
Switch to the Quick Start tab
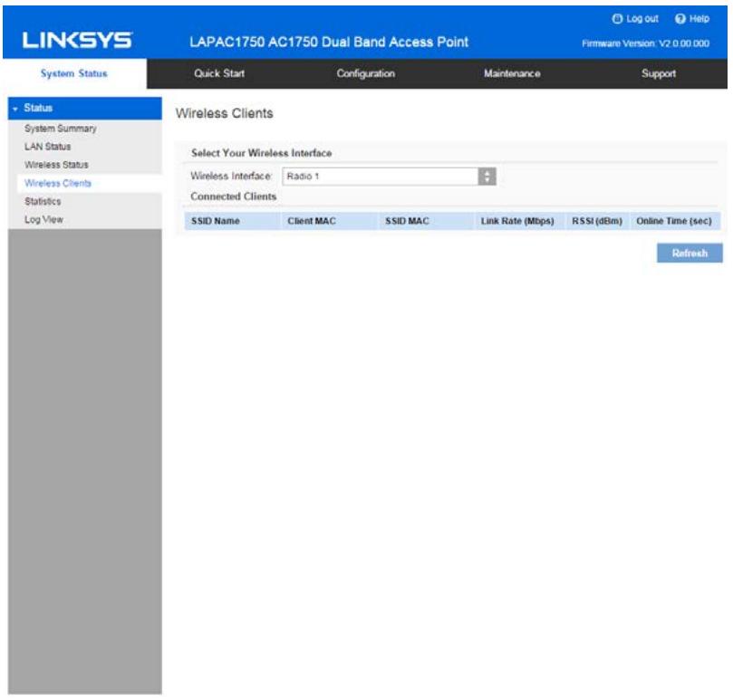219,73
